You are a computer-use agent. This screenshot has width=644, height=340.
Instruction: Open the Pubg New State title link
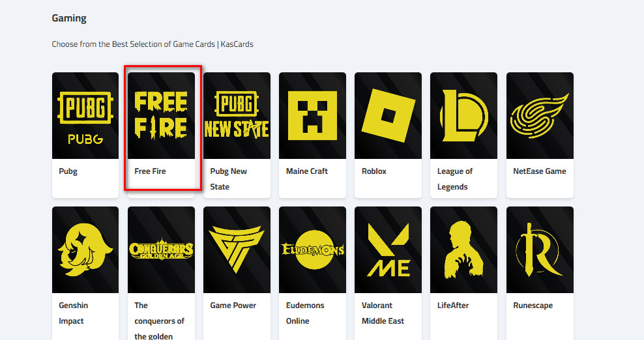coord(228,179)
